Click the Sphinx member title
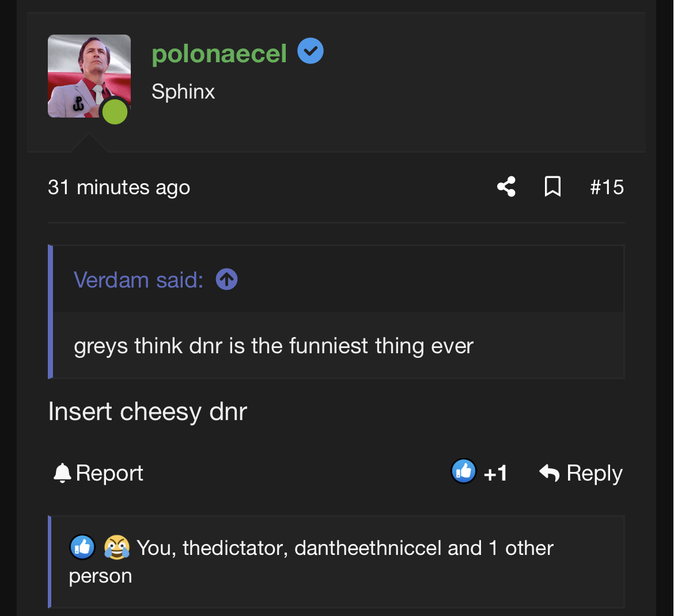 pos(183,91)
